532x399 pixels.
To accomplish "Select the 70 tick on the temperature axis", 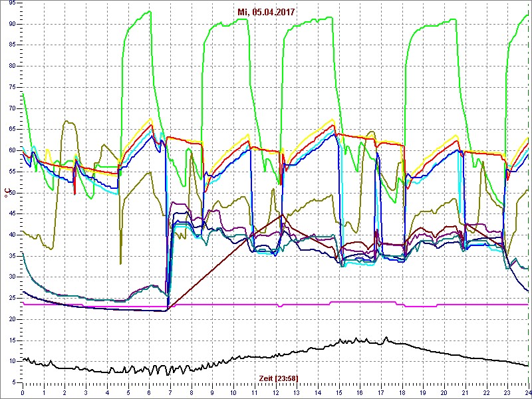I will click(x=13, y=108).
